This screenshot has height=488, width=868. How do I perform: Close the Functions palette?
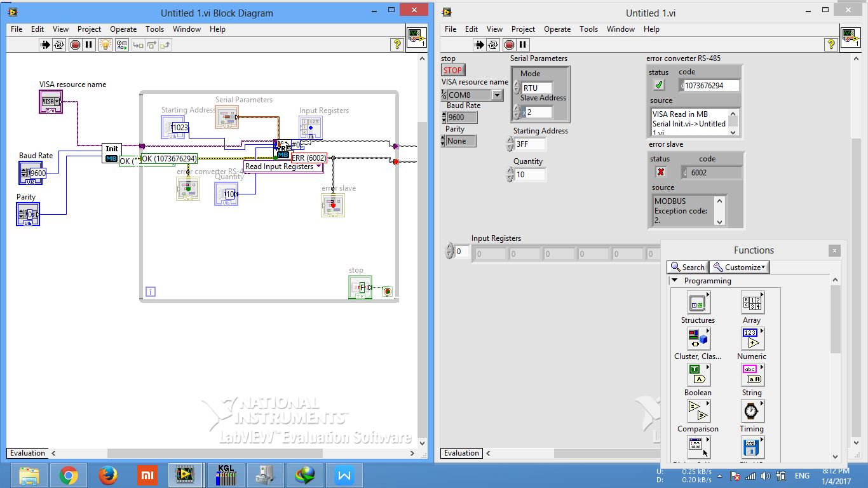pyautogui.click(x=835, y=250)
